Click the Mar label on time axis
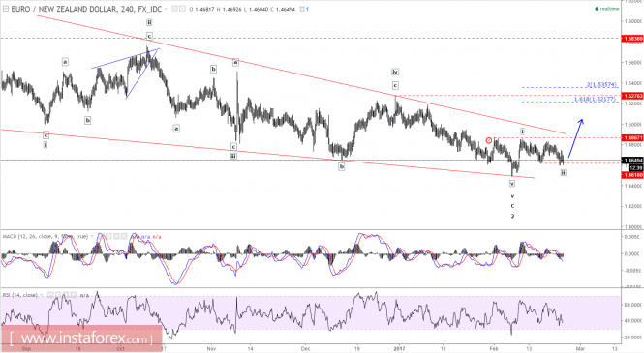This screenshot has height=353, width=644. 580,349
